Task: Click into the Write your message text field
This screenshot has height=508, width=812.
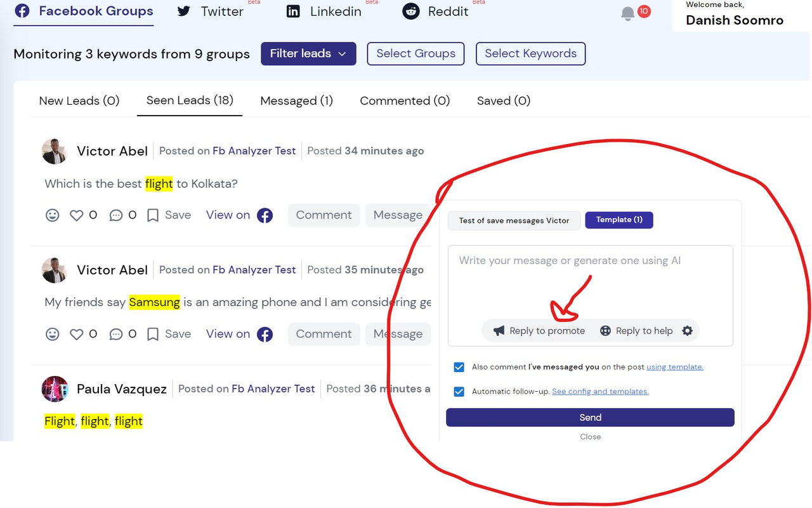Action: tap(590, 279)
